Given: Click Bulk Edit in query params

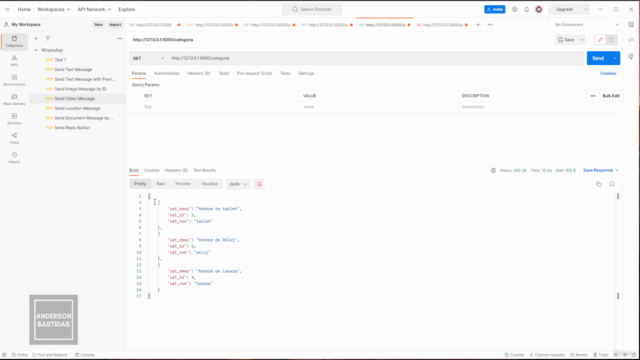Looking at the screenshot, I should (611, 96).
